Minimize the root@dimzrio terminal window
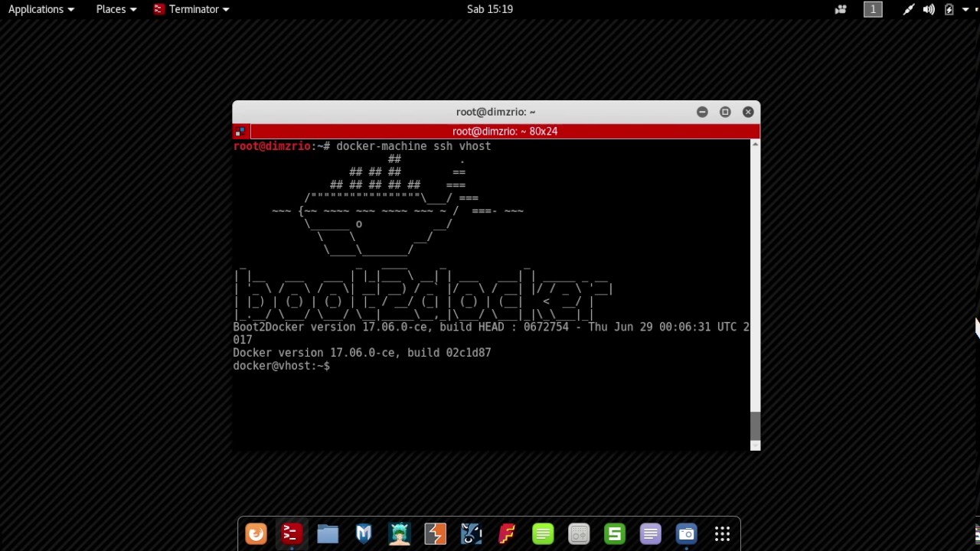Viewport: 980px width, 551px height. (702, 112)
